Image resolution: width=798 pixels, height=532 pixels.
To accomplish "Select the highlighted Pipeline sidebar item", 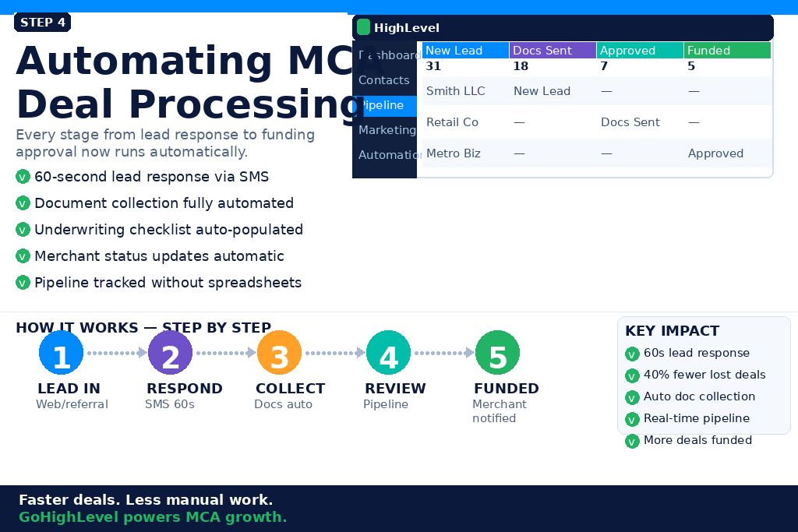I will pos(384,106).
